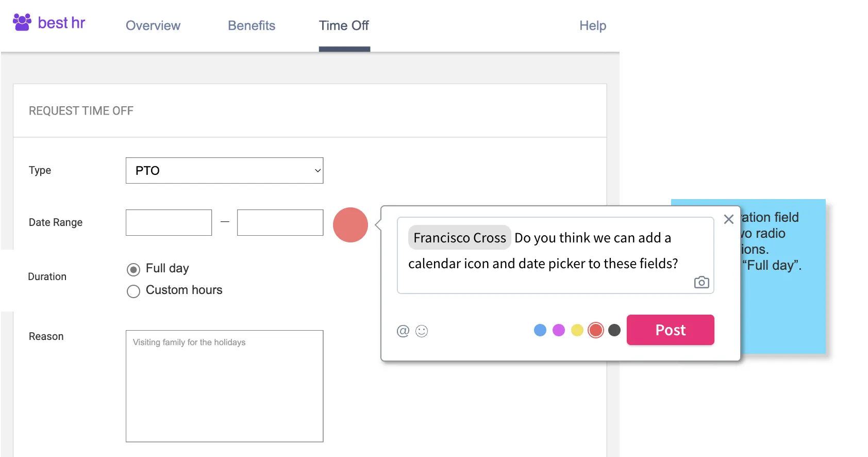Viewport: 868px width, 457px height.
Task: Switch to the Overview tab
Action: 153,26
